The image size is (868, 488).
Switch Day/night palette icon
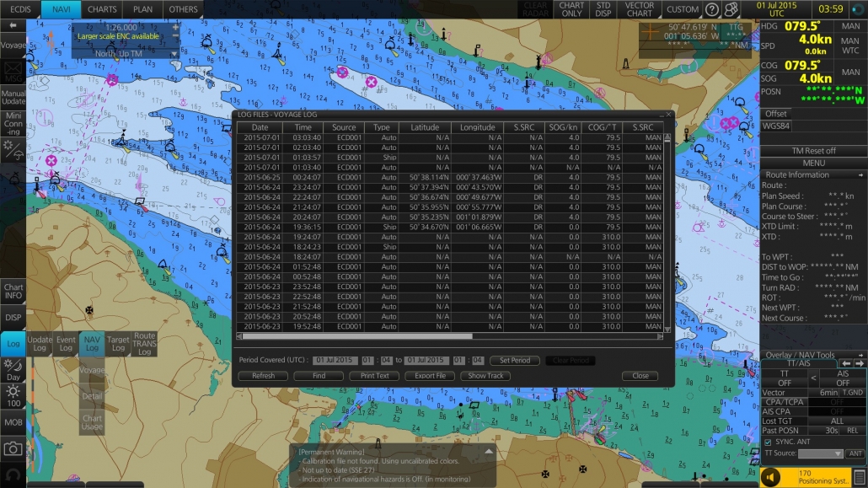coord(13,370)
